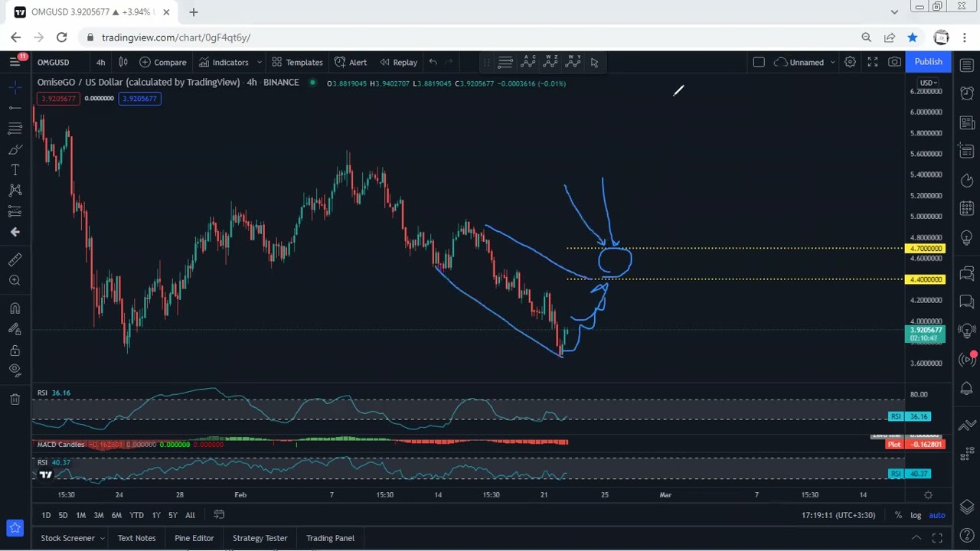This screenshot has width=980, height=551.
Task: Toggle auto scale mode
Action: [x=937, y=516]
